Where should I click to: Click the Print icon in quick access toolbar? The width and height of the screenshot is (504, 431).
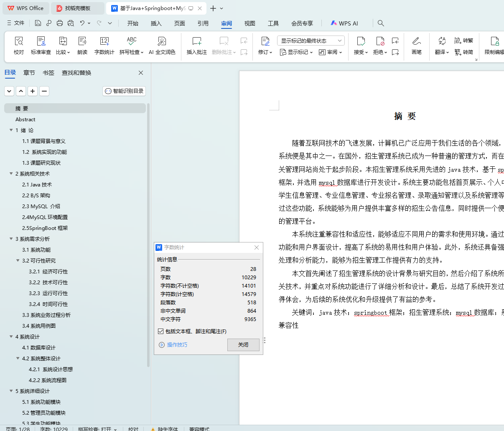pyautogui.click(x=60, y=23)
